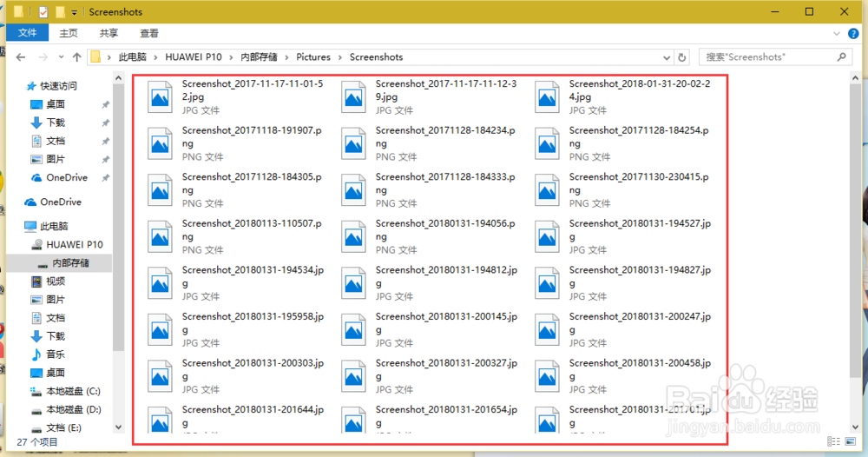Click the search magnifier icon
The width and height of the screenshot is (868, 457).
(842, 56)
